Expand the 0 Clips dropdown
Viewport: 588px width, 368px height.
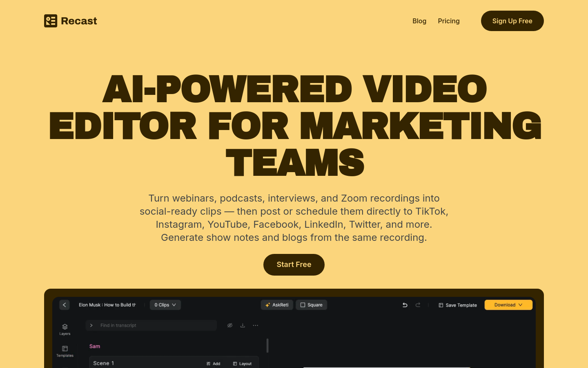[165, 305]
